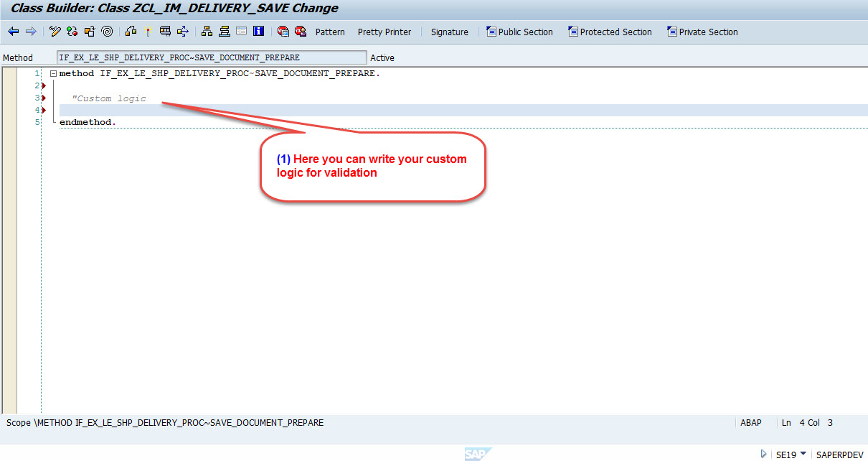Image resolution: width=868 pixels, height=461 pixels.
Task: Click the Back navigation arrow
Action: (x=13, y=32)
